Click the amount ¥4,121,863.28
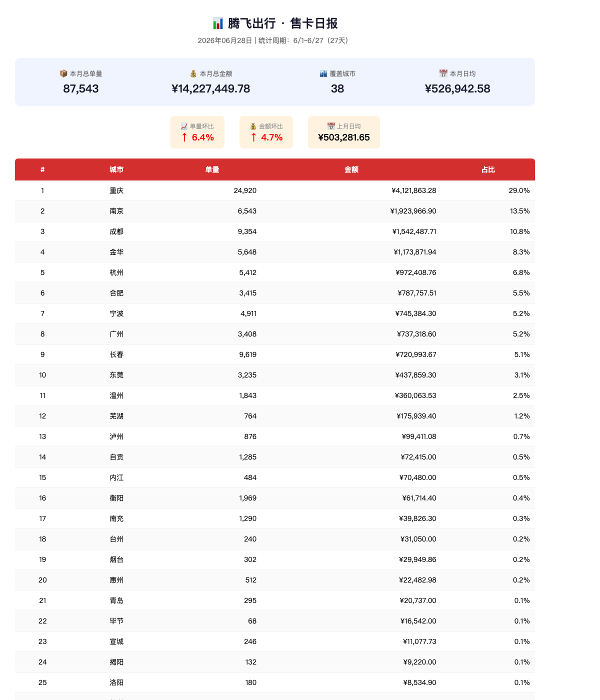 point(414,190)
